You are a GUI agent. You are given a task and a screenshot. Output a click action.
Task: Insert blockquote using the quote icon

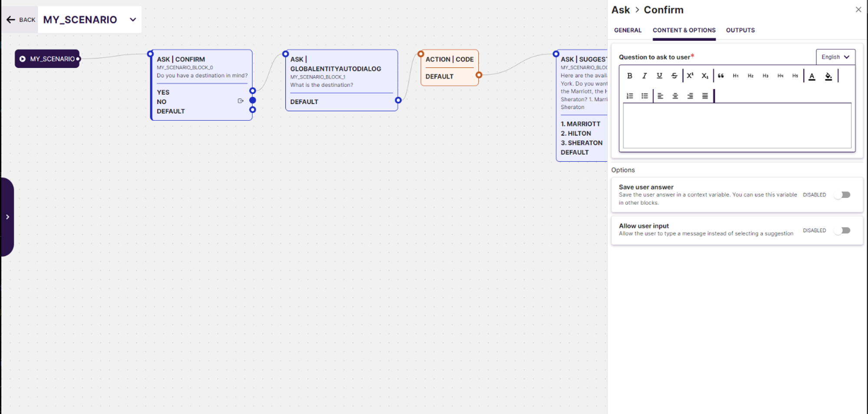[721, 76]
